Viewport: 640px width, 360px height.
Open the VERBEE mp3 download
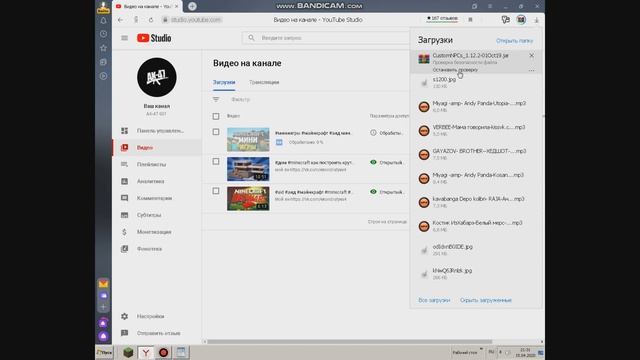point(476,130)
